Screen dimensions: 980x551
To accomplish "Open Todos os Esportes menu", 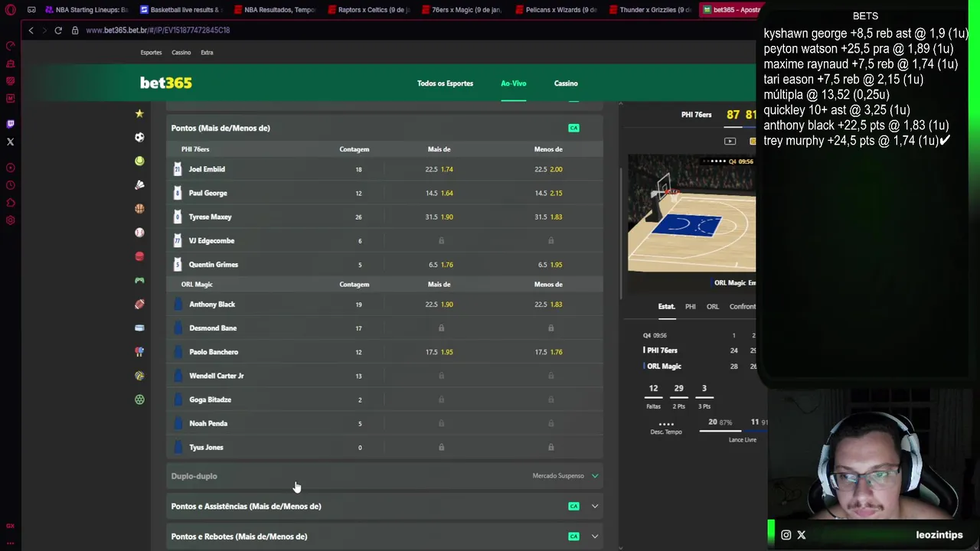I will pos(445,83).
